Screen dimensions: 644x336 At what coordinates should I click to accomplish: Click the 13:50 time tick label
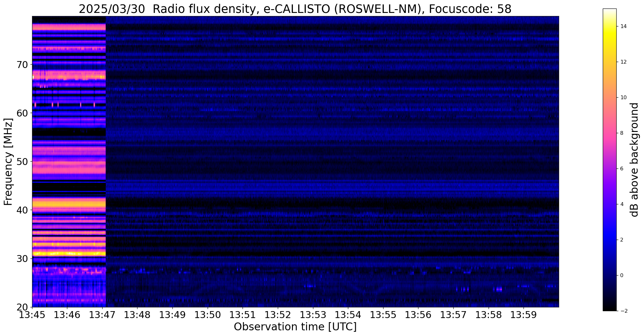coord(208,315)
